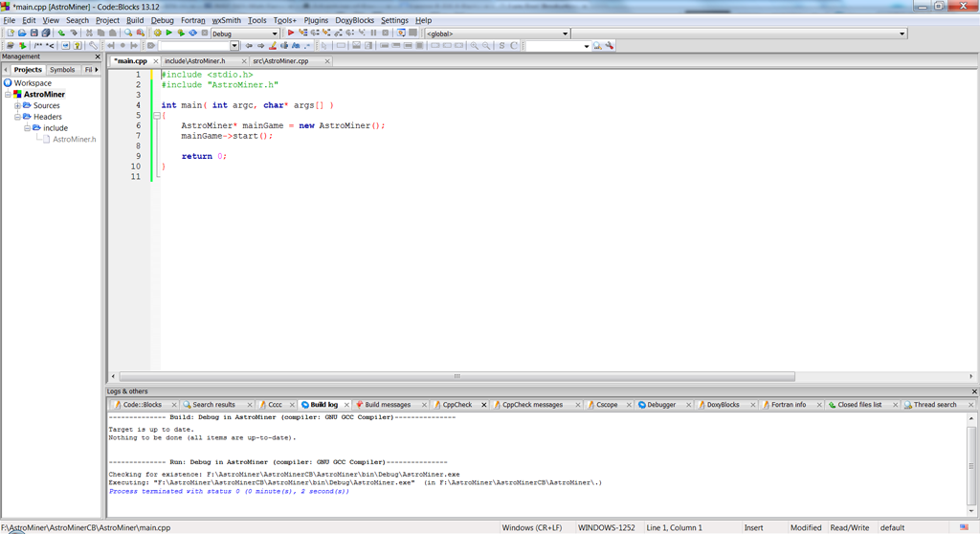Click the Open file toolbar icon
Viewport: 980px width, 534px height.
pos(22,33)
